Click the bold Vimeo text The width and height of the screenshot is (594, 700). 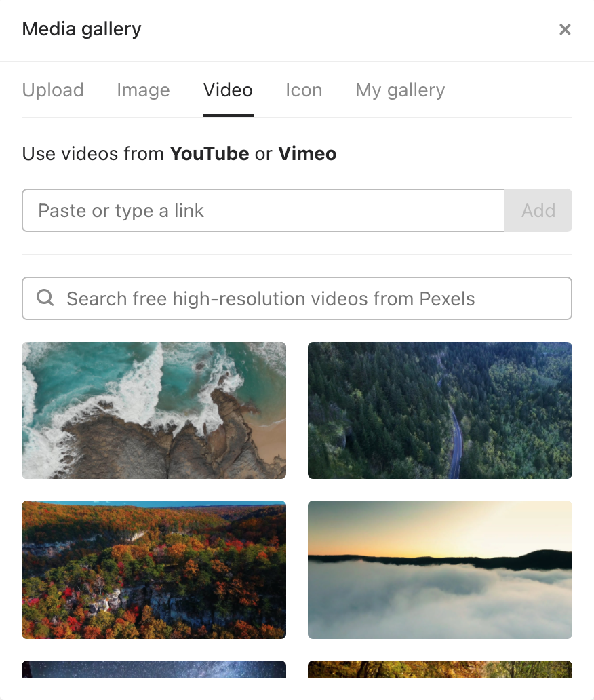point(307,154)
